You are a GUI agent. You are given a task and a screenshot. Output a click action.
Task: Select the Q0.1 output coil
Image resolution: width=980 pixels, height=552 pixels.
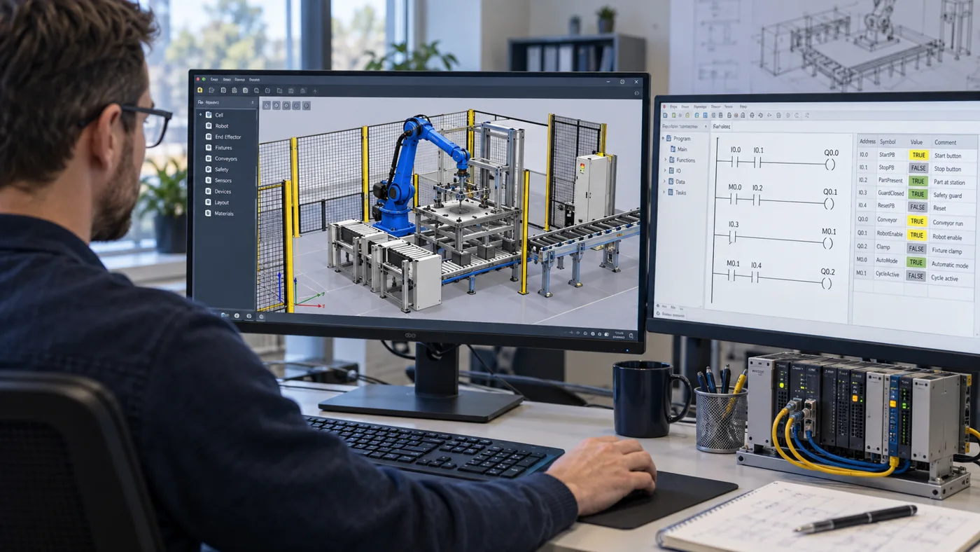coord(829,204)
